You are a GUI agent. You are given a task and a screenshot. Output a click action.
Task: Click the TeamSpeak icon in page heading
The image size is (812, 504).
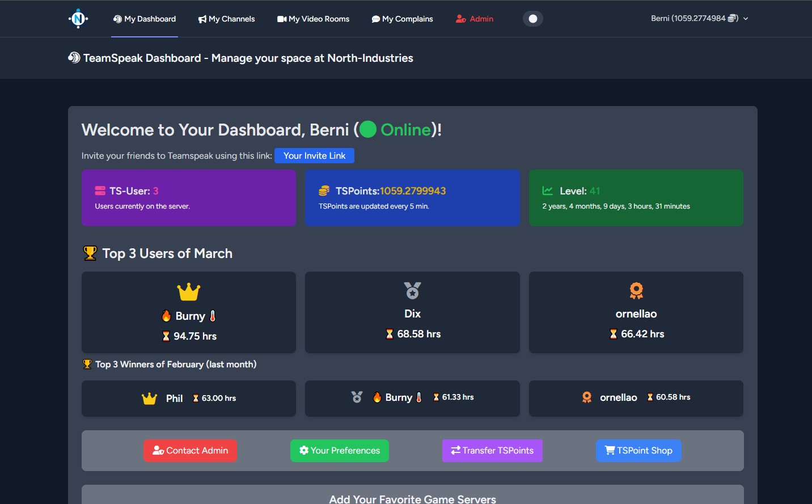(x=74, y=57)
